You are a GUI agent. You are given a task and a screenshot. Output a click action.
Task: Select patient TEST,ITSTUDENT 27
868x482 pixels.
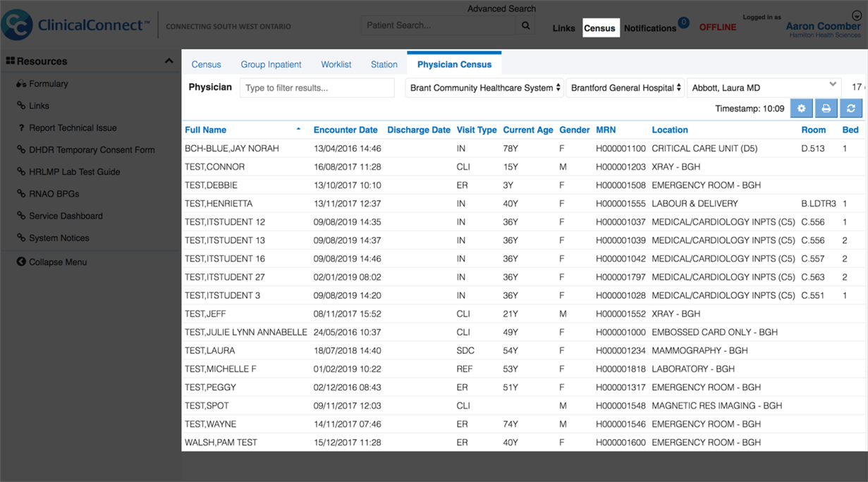tap(225, 277)
